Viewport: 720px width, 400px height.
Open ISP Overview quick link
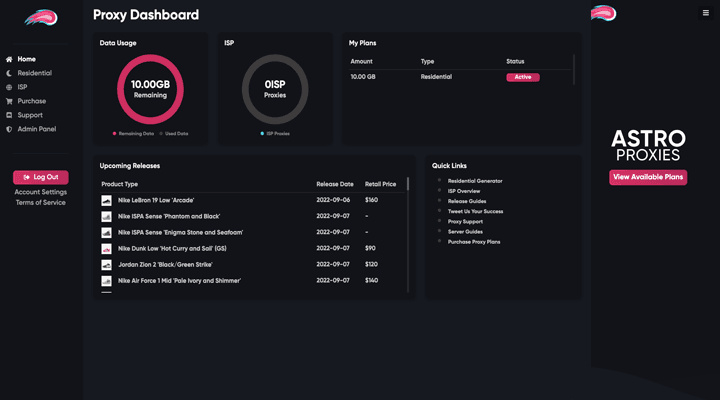tap(464, 191)
